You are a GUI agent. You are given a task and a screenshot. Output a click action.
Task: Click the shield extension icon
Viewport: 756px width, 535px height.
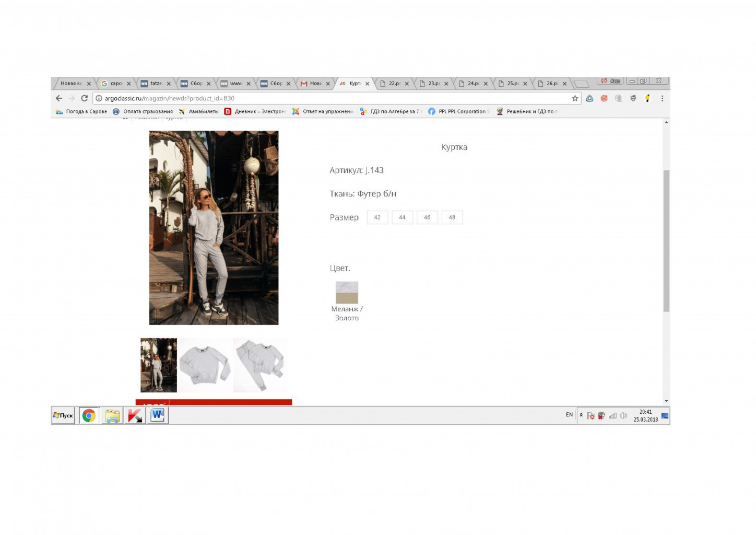point(633,98)
